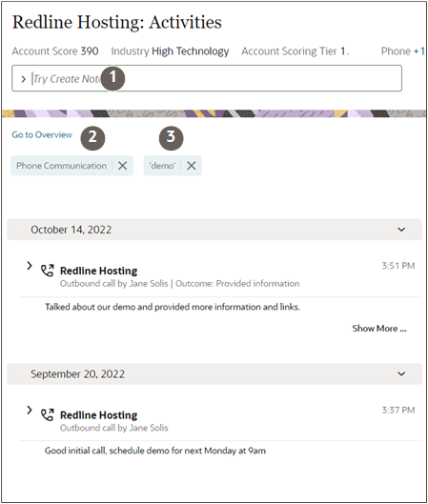Expand the 3:37 PM Redline Hosting call
Viewport: 428px width, 504px height.
[30, 410]
